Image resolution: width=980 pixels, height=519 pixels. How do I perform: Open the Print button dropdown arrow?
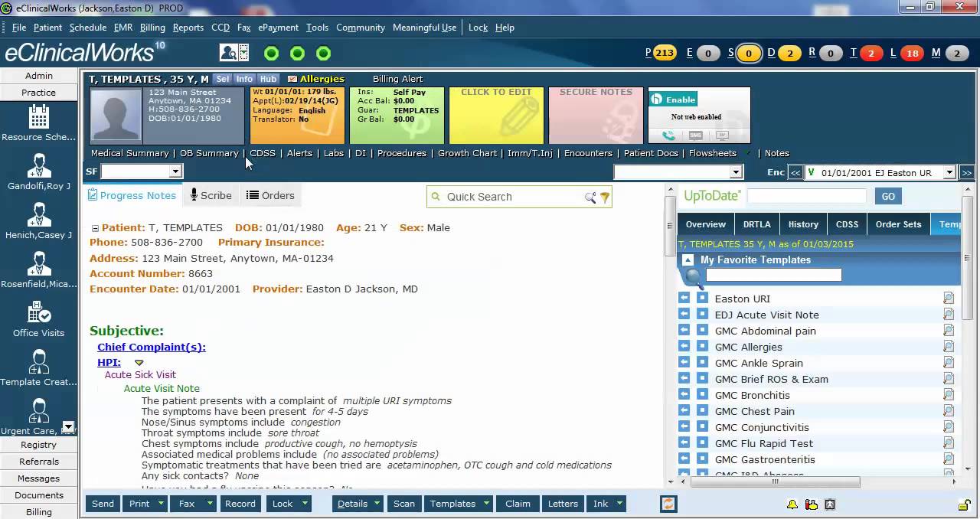pyautogui.click(x=161, y=504)
